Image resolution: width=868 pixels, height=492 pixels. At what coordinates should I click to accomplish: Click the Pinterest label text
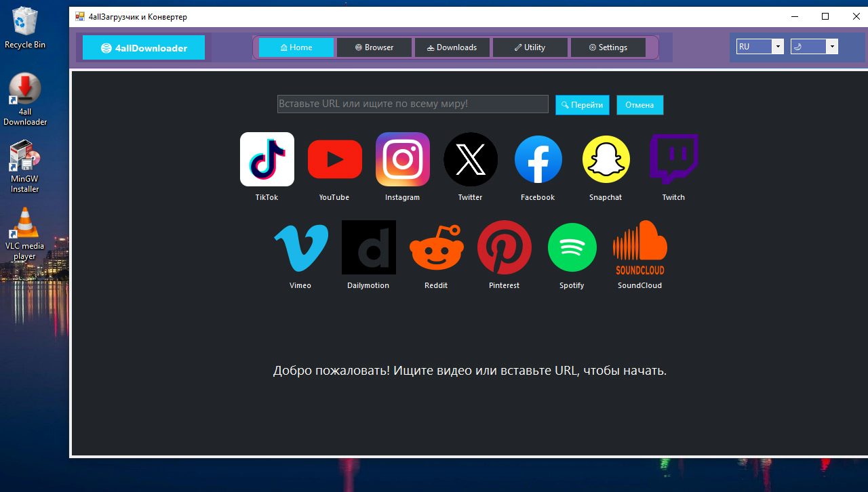[504, 285]
